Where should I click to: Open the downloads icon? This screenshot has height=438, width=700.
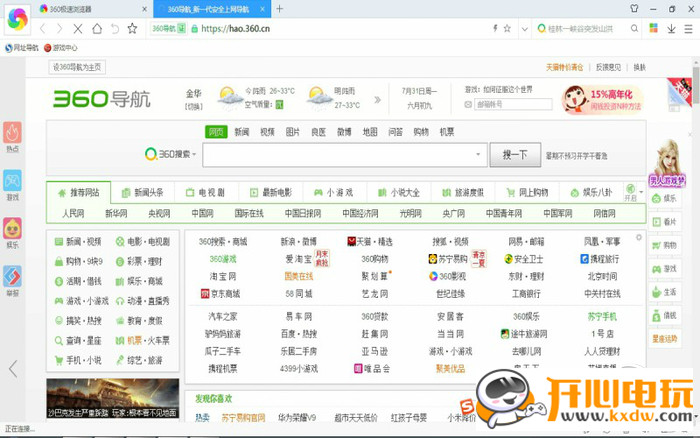coord(671,29)
